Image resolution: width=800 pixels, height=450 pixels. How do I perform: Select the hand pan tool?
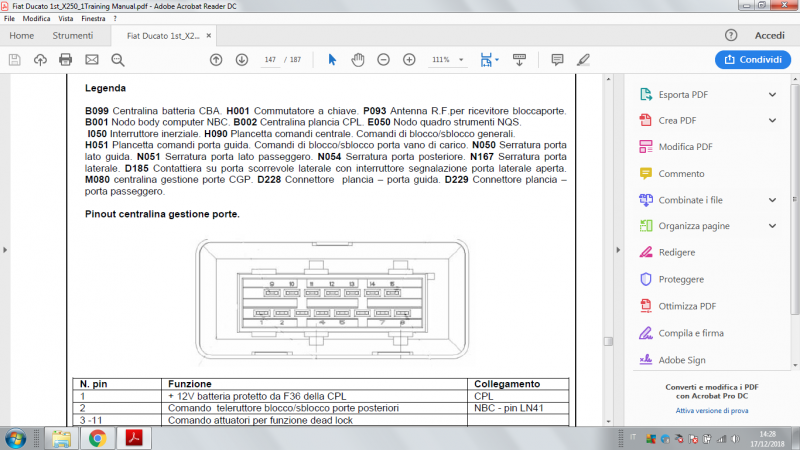[358, 60]
